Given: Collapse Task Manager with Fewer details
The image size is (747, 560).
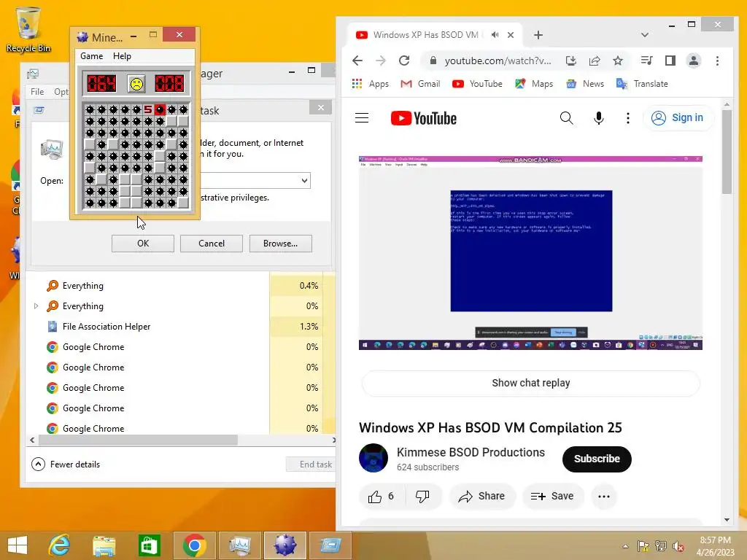Looking at the screenshot, I should pos(66,464).
